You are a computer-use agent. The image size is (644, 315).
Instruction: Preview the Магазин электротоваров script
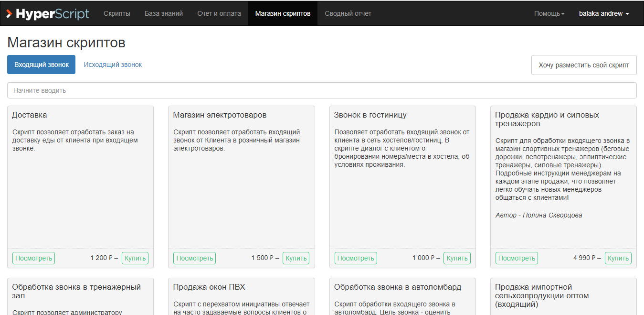[x=195, y=258]
